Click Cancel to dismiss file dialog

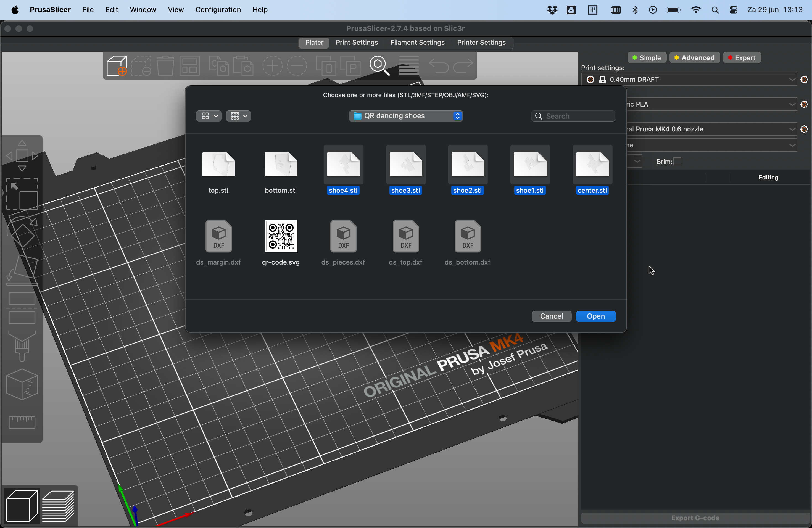[x=551, y=315]
